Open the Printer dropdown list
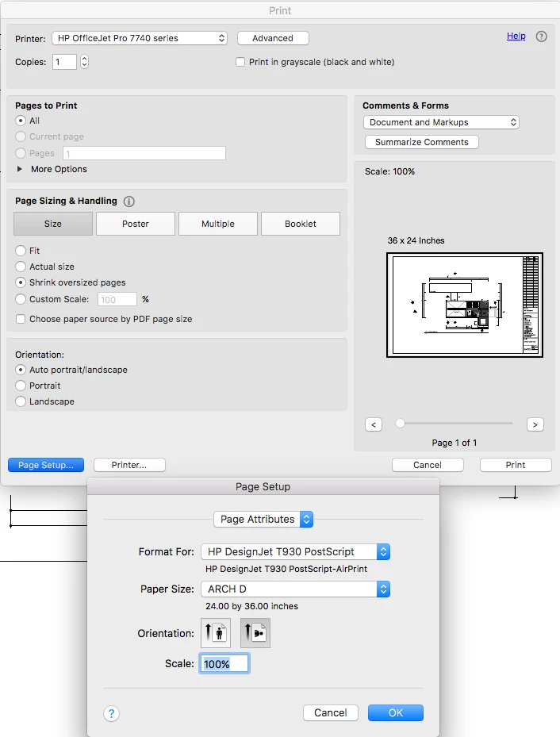560x737 pixels. click(140, 38)
